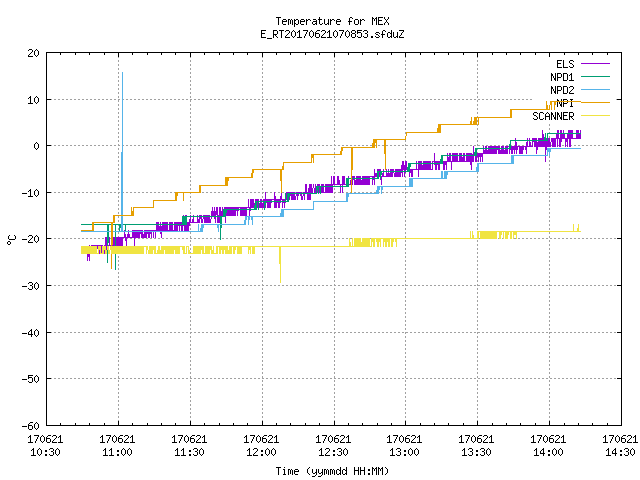The height and width of the screenshot is (480, 640).
Task: Click the y-axis value -30
Action: 31,286
